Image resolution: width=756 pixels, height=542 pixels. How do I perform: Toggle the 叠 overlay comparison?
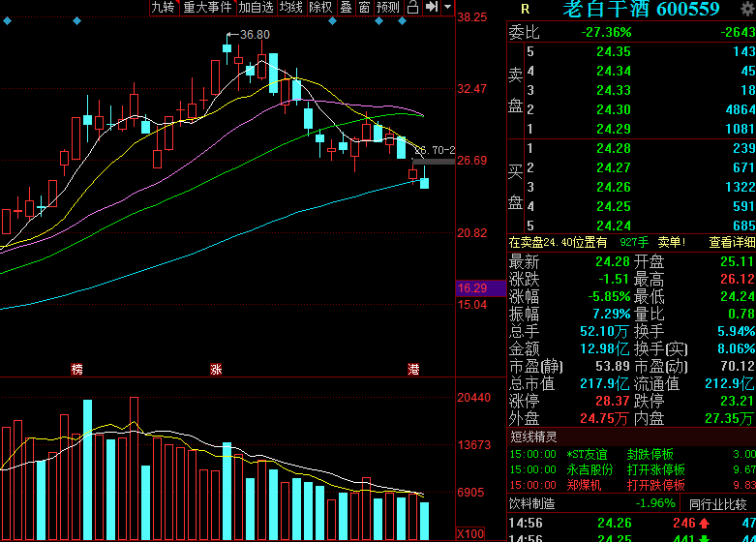point(346,8)
